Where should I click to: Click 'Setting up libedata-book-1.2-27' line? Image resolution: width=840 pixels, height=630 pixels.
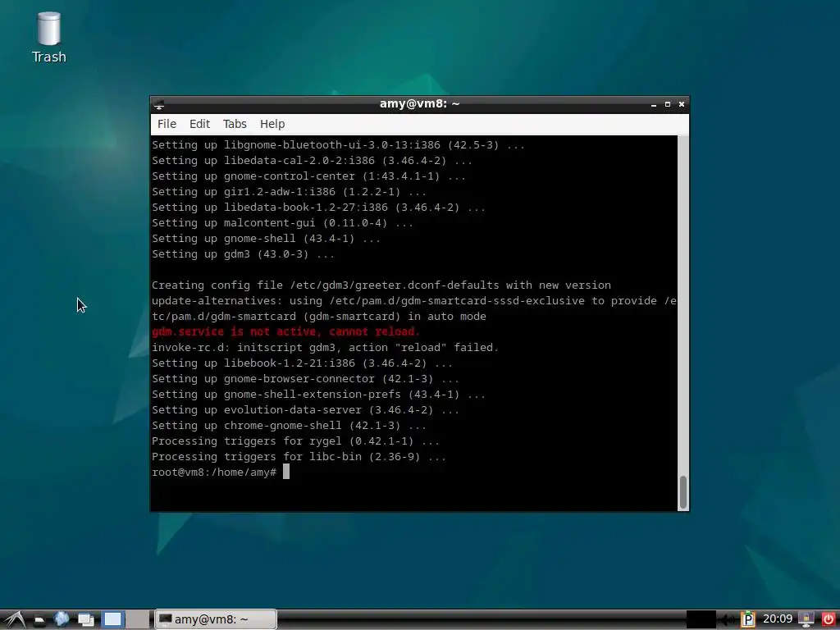pyautogui.click(x=318, y=208)
